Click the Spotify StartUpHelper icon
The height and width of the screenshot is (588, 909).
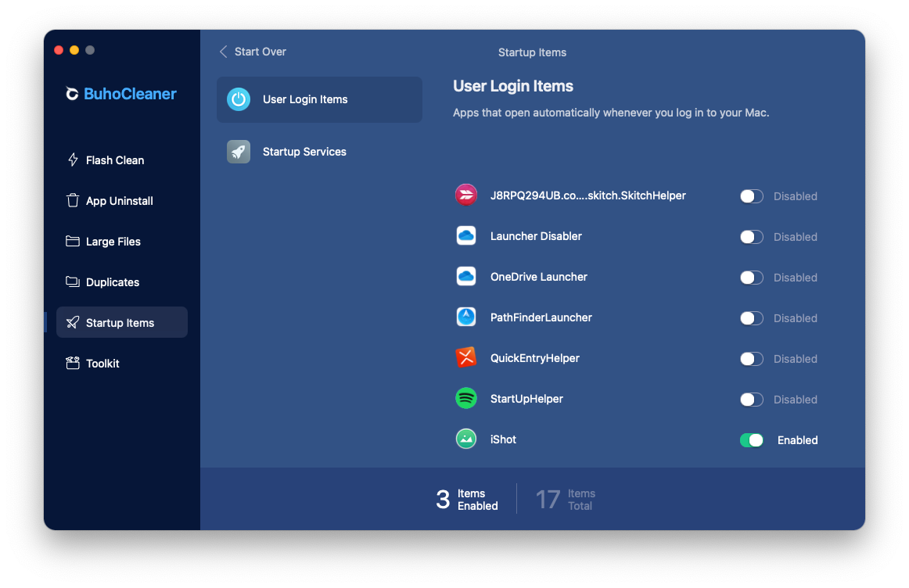coord(466,399)
